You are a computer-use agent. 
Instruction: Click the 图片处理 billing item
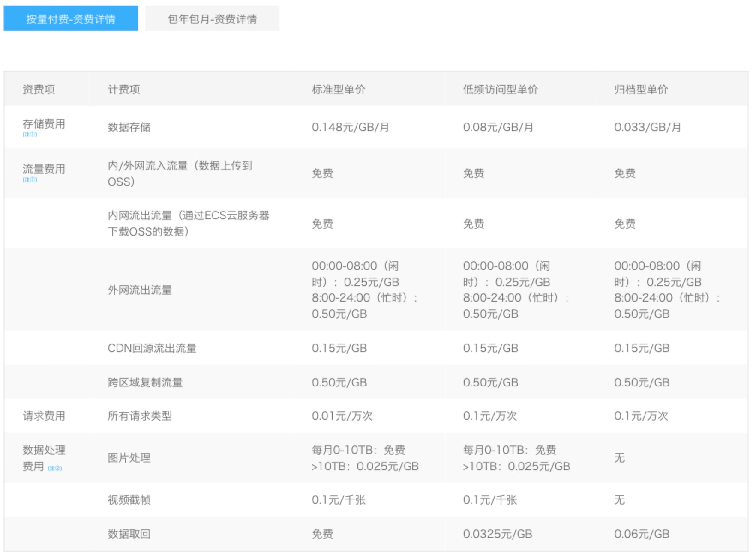(129, 458)
